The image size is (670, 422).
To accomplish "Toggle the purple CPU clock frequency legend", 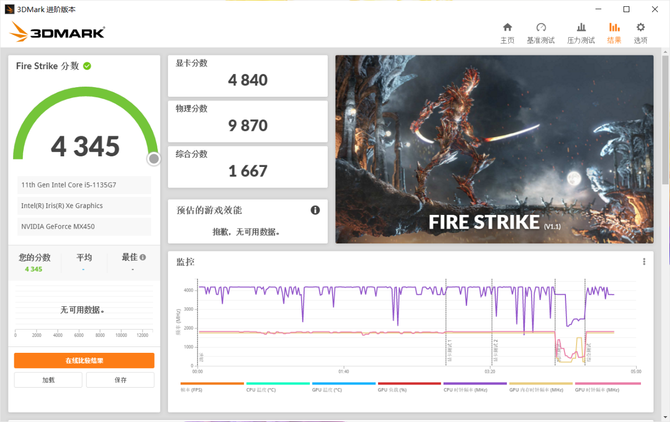I will 475,384.
